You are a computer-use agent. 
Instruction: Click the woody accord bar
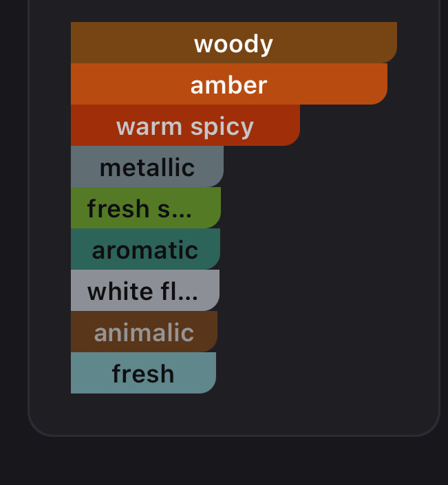point(234,43)
